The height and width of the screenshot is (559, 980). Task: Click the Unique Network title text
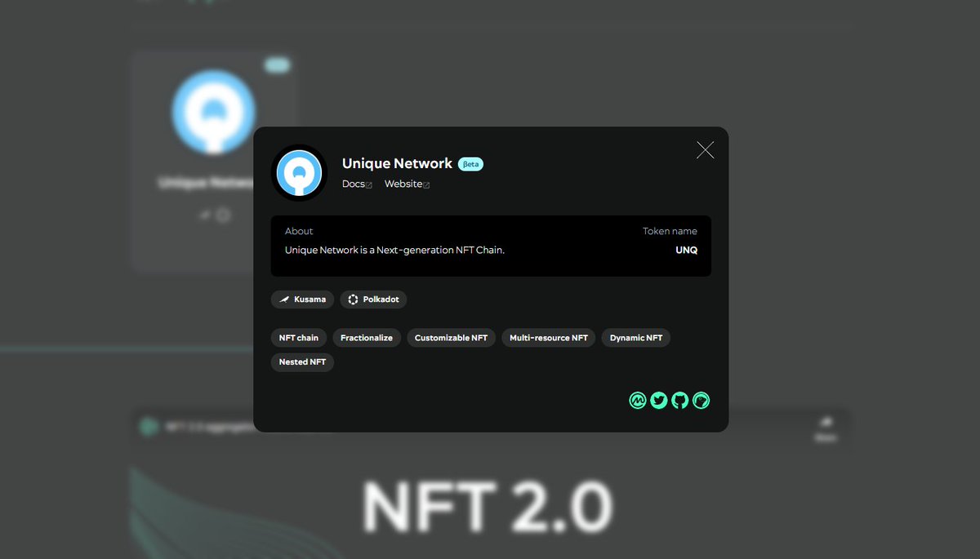click(x=397, y=164)
